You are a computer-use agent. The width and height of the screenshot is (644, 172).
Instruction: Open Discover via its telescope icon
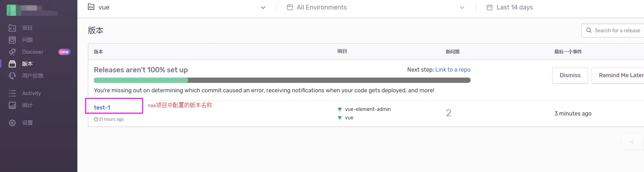(12, 52)
